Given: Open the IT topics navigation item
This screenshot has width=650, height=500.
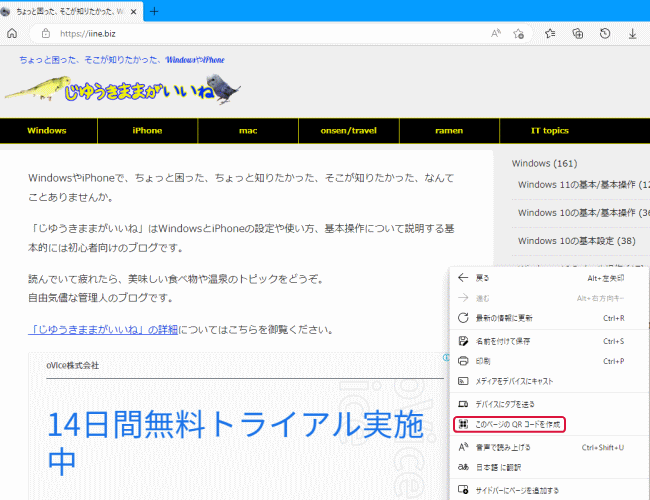Looking at the screenshot, I should pyautogui.click(x=550, y=131).
